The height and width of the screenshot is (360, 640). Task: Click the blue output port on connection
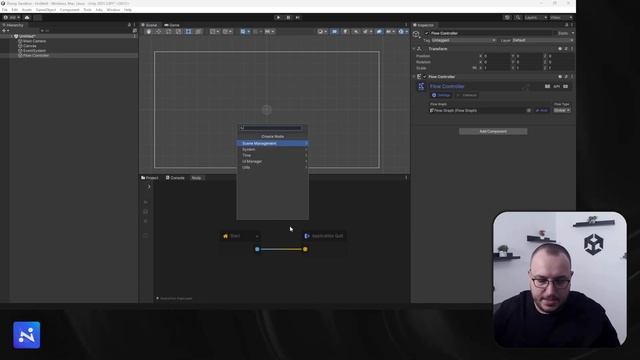(257, 249)
